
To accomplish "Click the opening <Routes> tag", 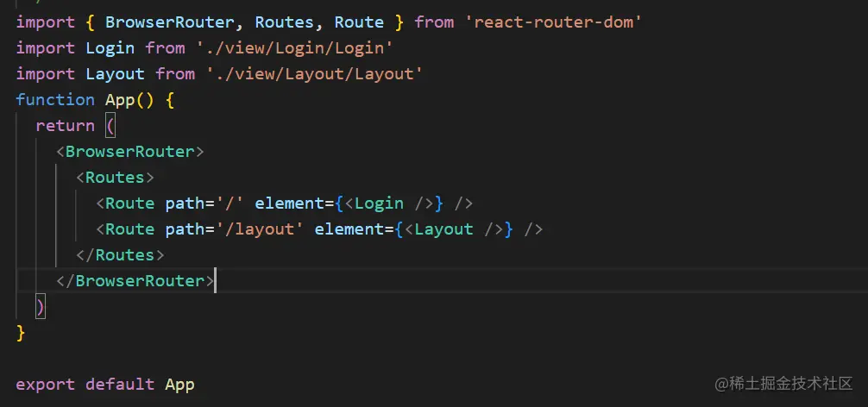I will coord(115,178).
